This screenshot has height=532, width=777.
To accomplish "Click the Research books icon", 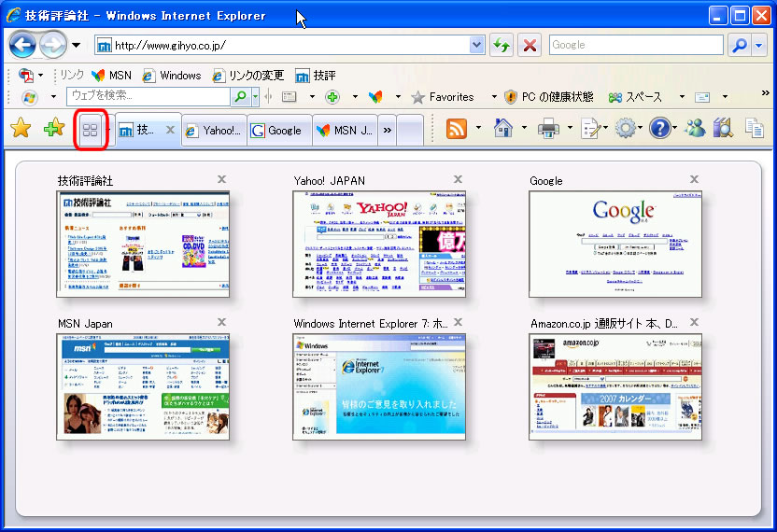I will (723, 128).
